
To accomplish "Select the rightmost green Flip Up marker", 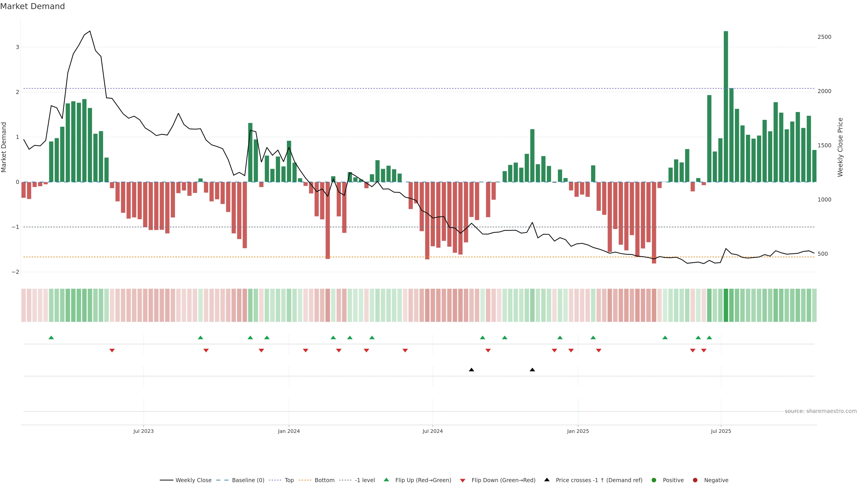I will pyautogui.click(x=709, y=338).
